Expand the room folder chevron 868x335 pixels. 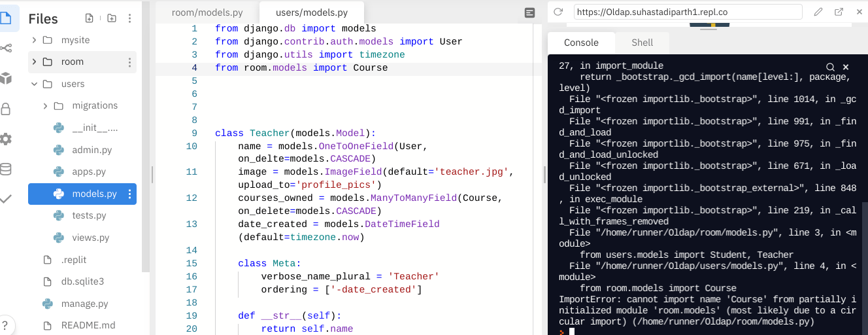point(34,62)
